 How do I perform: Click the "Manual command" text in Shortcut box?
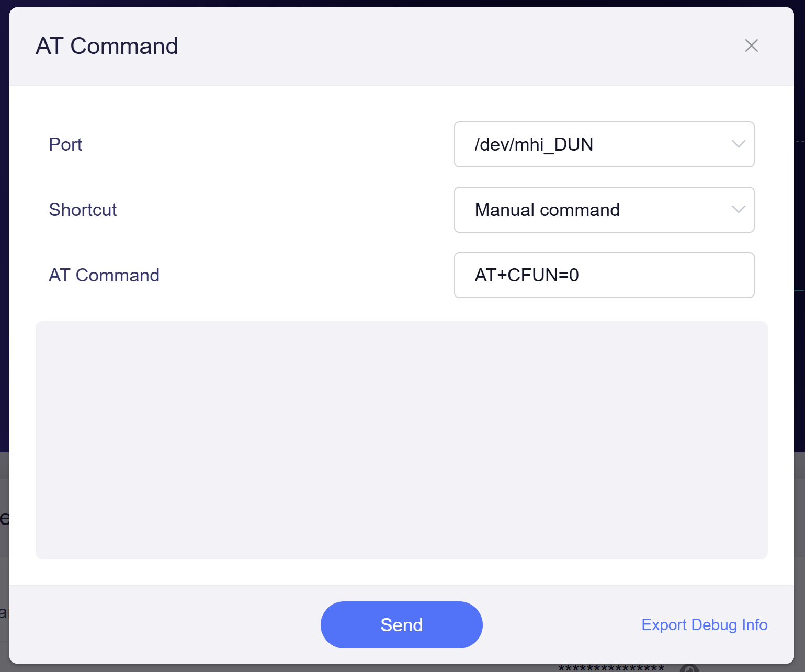point(547,210)
